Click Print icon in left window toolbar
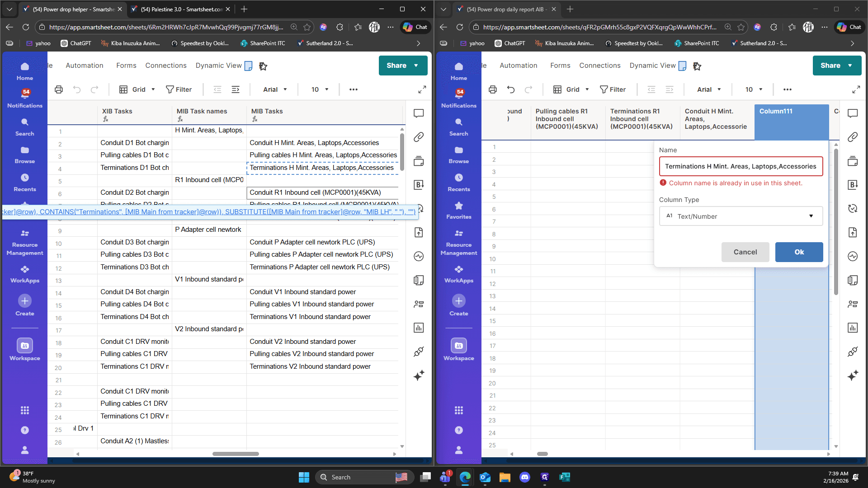Viewport: 868px width, 488px height. pyautogui.click(x=59, y=89)
